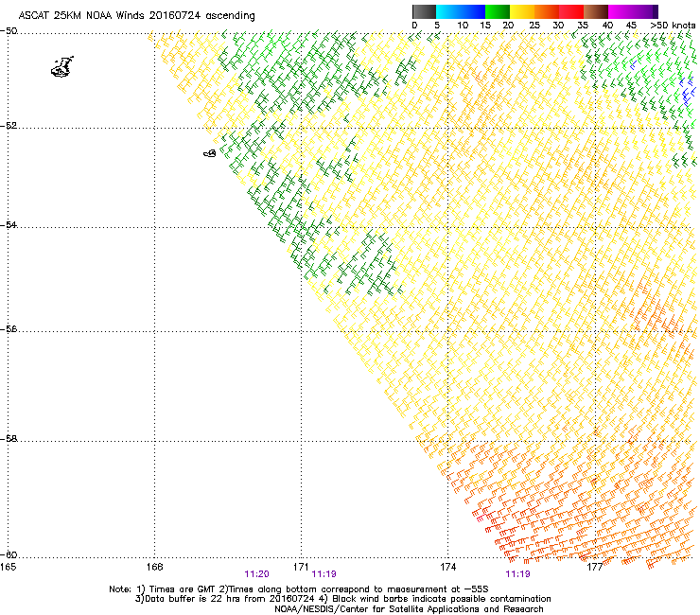Click the '165' longitude axis label
The width and height of the screenshot is (700, 615).
coord(8,567)
